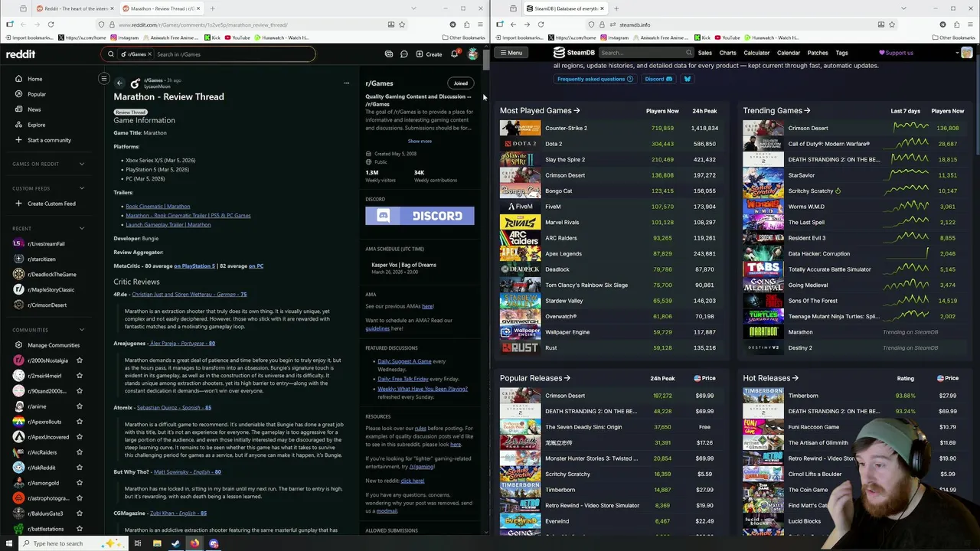Go back using the post's back arrow

pos(119,83)
